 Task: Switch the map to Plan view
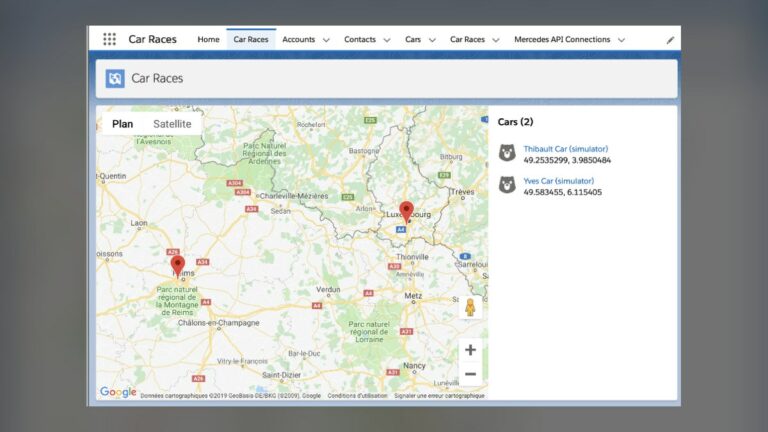pyautogui.click(x=122, y=124)
